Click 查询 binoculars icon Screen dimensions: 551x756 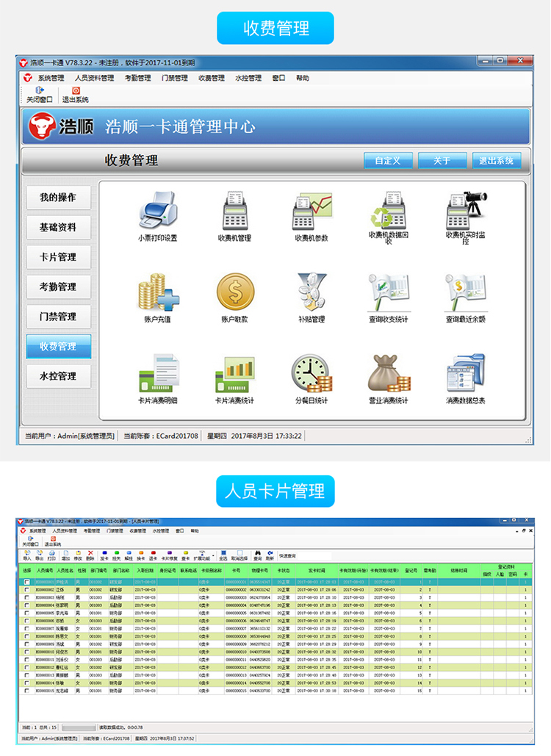click(258, 555)
